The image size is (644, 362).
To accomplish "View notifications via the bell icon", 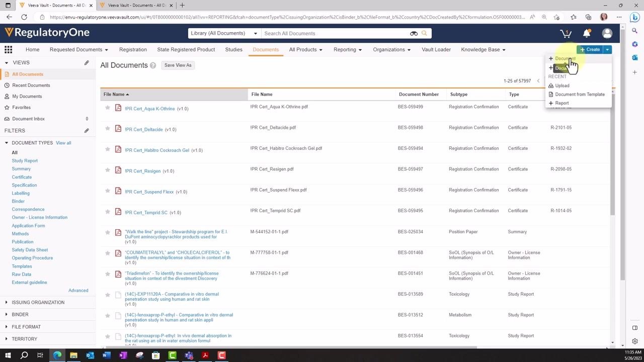I will (587, 34).
